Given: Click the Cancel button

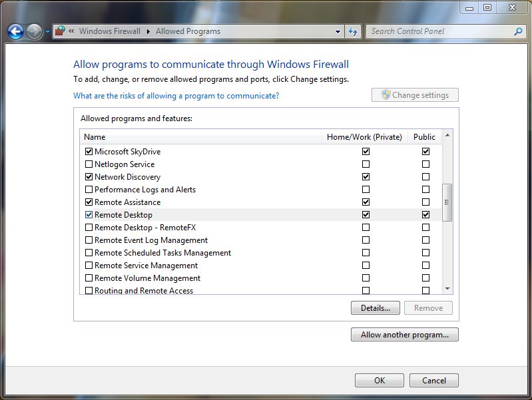Looking at the screenshot, I should 434,380.
